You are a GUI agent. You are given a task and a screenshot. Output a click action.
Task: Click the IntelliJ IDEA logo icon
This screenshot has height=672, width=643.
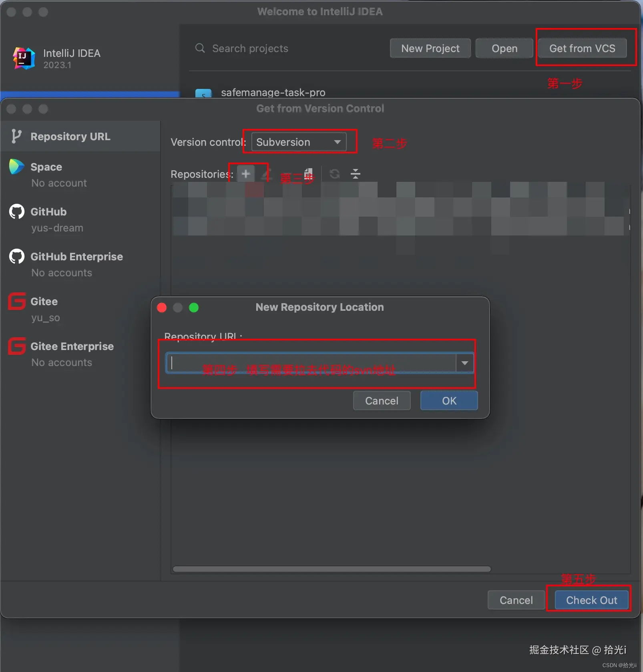click(x=24, y=58)
